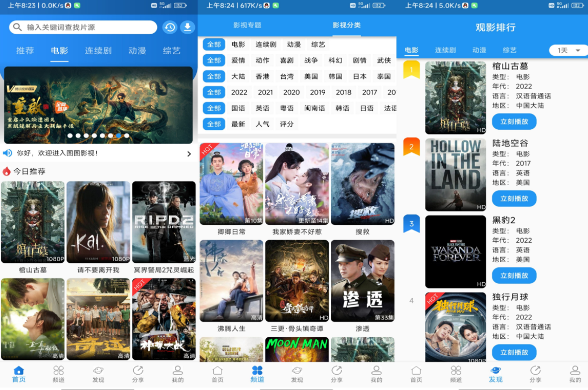Switch to 动漫 tab on home screen
The height and width of the screenshot is (390, 588).
[137, 51]
